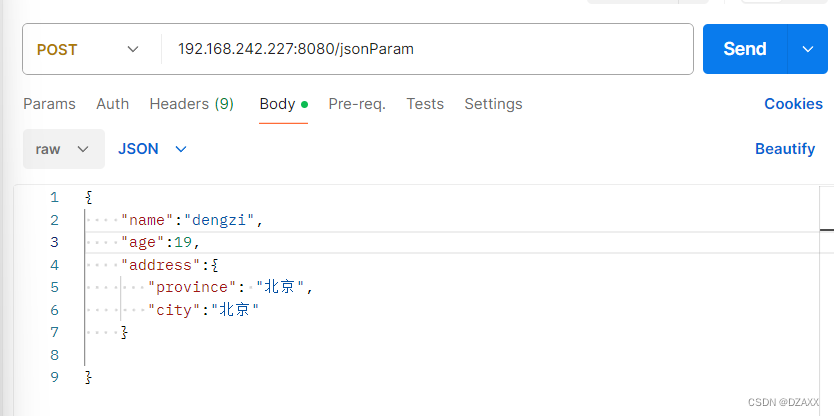Open the Tests tab
Viewport: 834px width, 416px height.
click(x=425, y=104)
